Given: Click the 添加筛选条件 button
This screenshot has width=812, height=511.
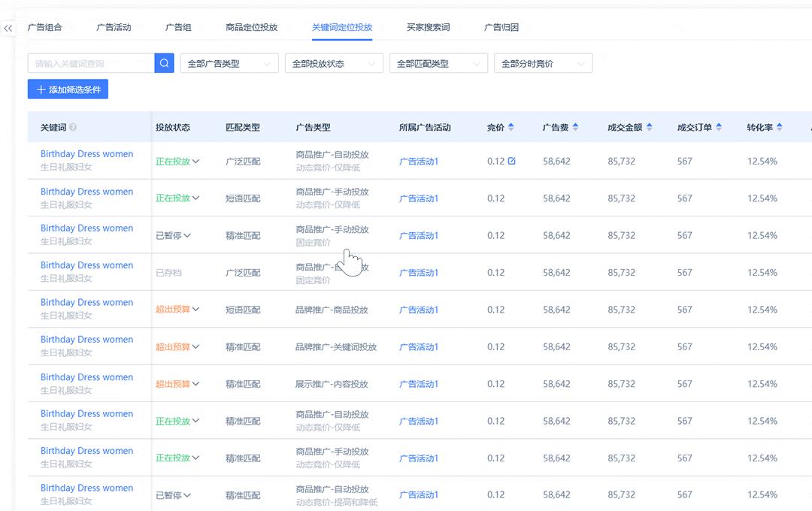Looking at the screenshot, I should 68,89.
